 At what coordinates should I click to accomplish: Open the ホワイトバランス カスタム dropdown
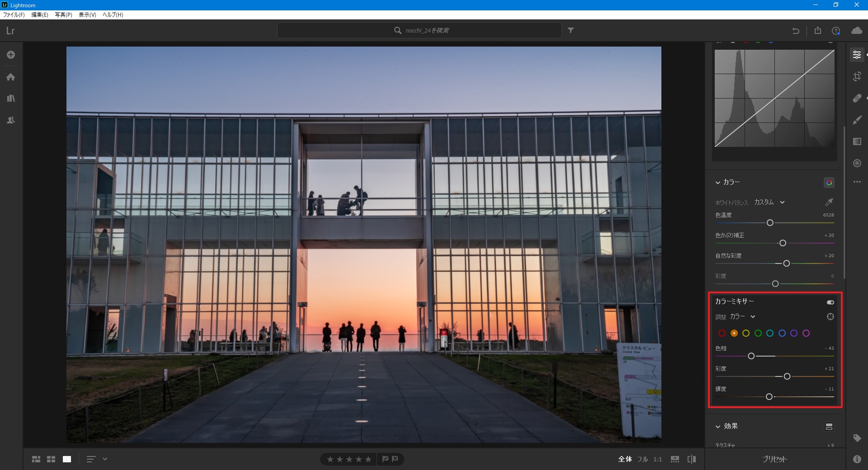pyautogui.click(x=769, y=202)
